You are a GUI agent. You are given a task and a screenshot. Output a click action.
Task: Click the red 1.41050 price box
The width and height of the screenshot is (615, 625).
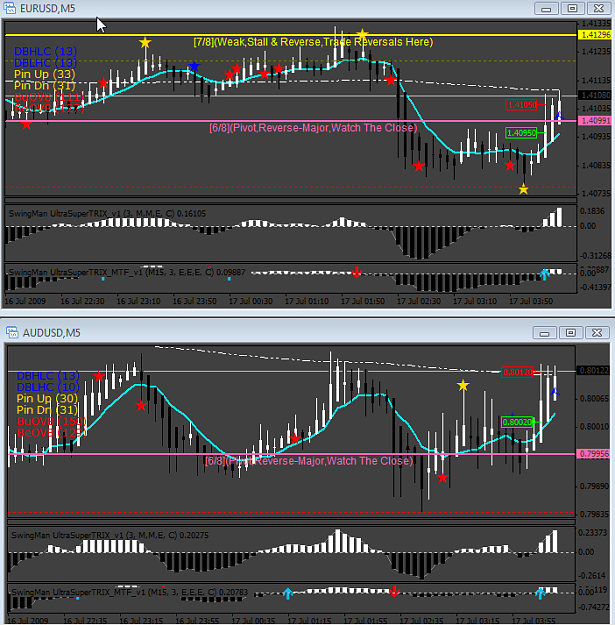521,105
